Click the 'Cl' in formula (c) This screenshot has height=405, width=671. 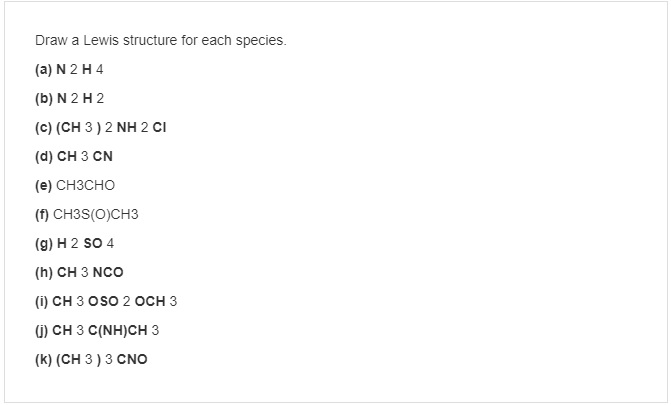point(159,128)
